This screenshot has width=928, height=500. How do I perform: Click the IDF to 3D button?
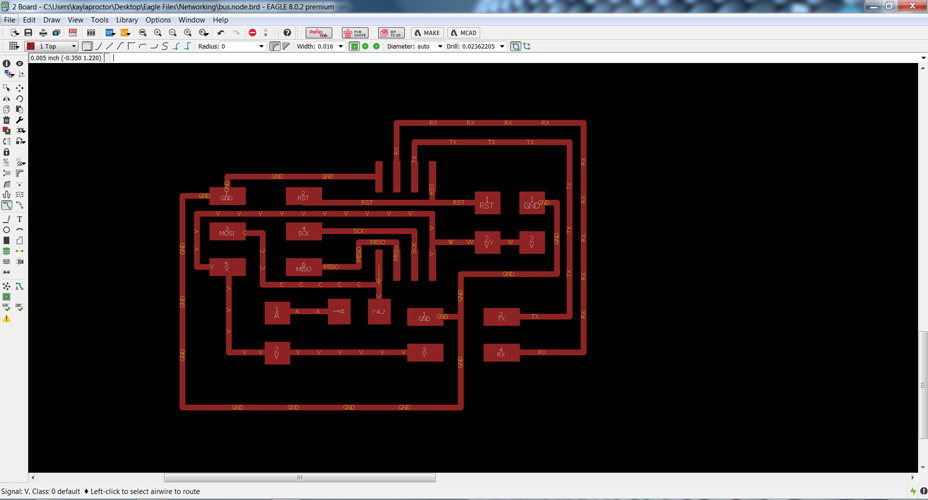[391, 33]
